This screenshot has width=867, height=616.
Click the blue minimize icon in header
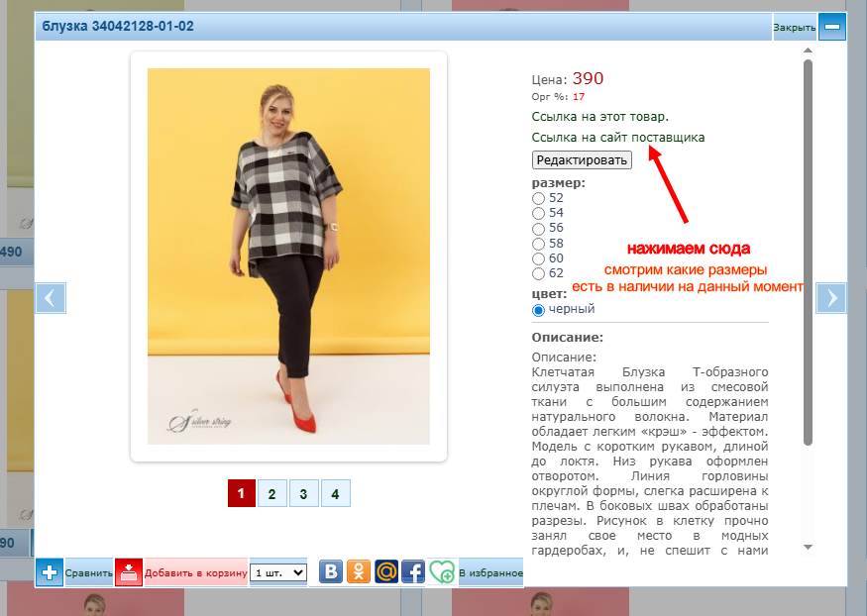(832, 27)
